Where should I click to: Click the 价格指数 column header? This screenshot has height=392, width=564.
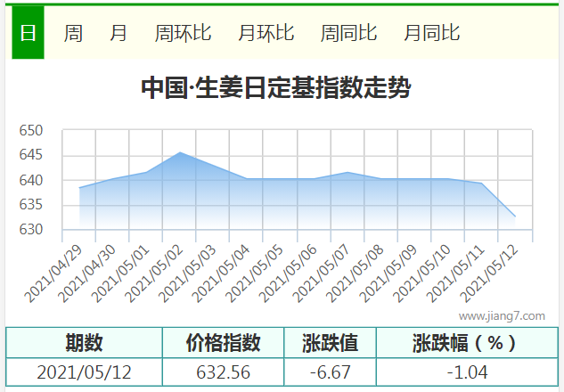point(223,343)
